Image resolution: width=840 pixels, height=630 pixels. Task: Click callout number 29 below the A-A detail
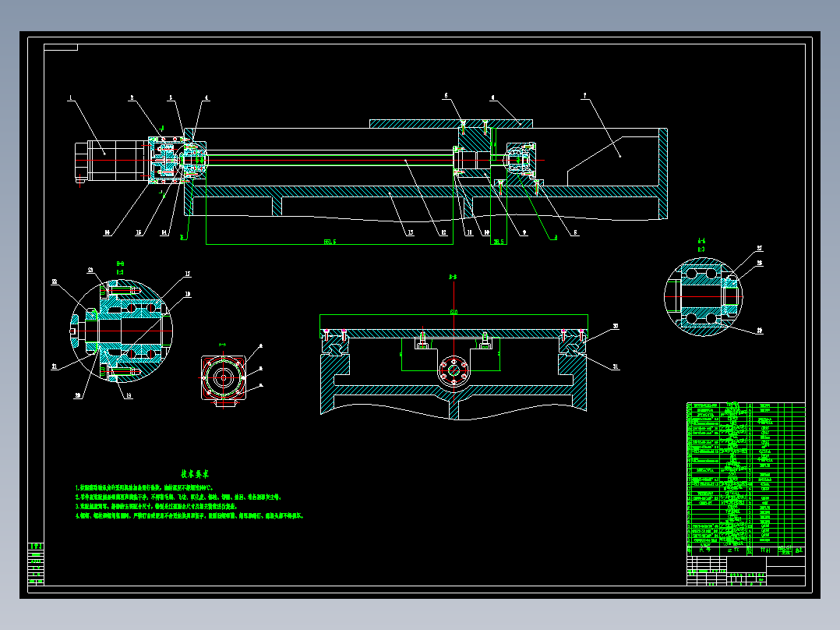pyautogui.click(x=760, y=331)
